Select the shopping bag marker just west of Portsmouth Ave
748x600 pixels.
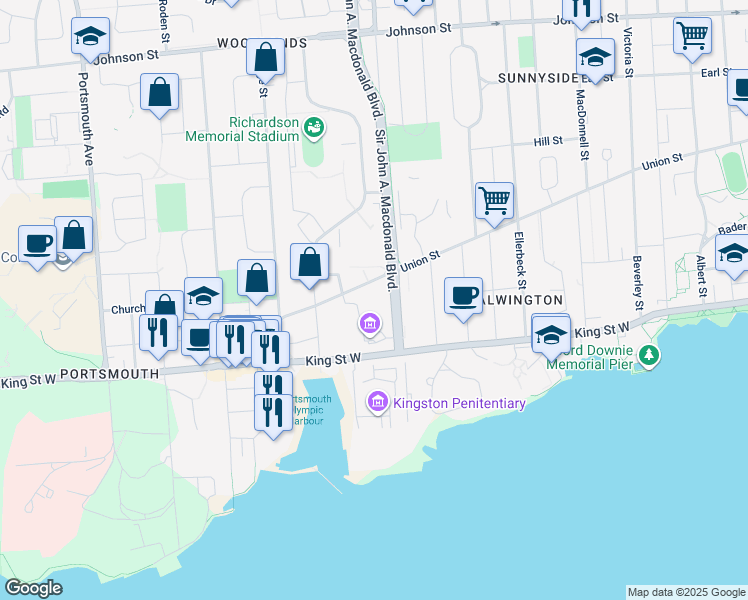tap(74, 236)
